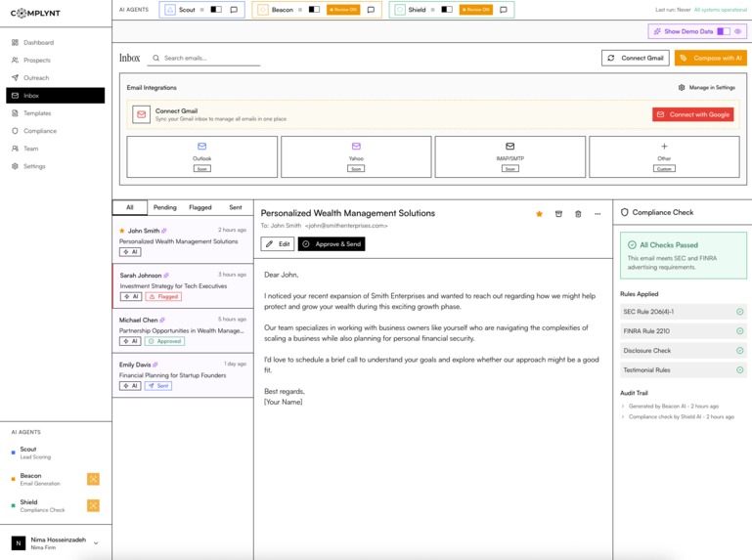Open the Dashboard page from the sidebar
Screen dimensions: 752x560
pos(55,42)
